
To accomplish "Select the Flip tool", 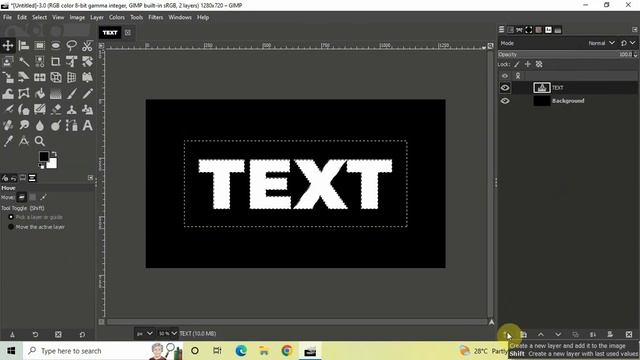I will pos(40,77).
